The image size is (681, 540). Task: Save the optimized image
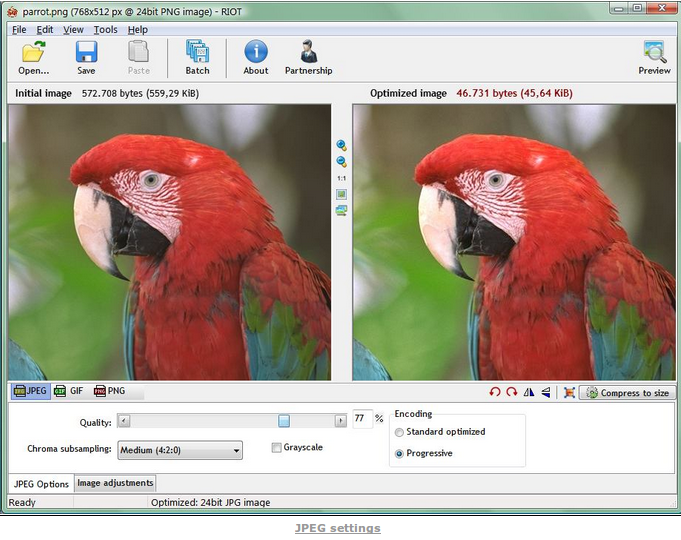point(86,57)
